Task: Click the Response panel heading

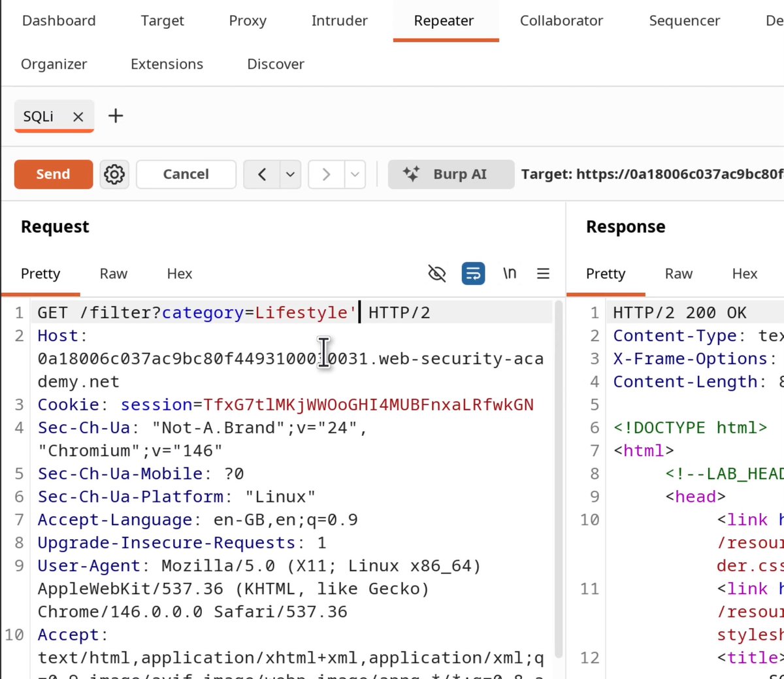Action: coord(626,227)
